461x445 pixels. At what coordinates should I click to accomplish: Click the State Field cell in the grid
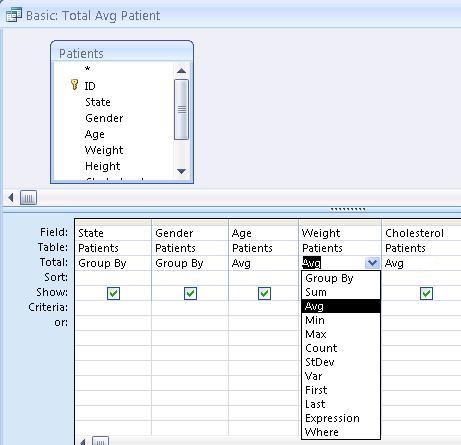point(113,233)
